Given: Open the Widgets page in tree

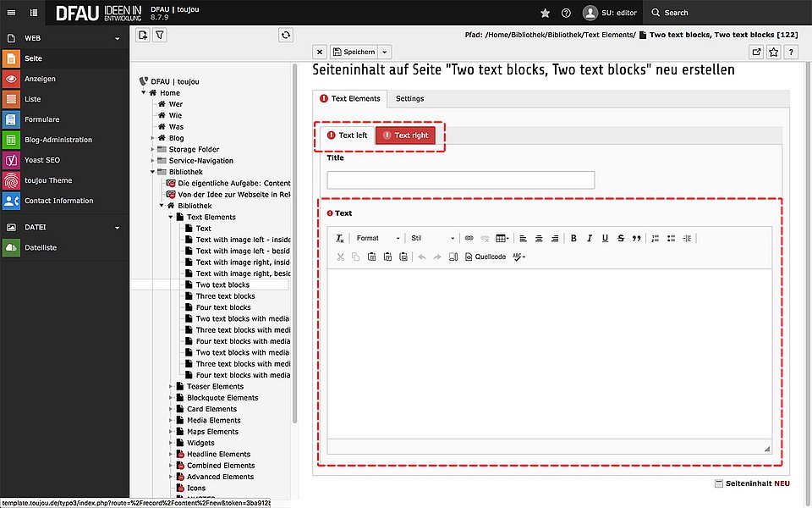Looking at the screenshot, I should pyautogui.click(x=200, y=443).
